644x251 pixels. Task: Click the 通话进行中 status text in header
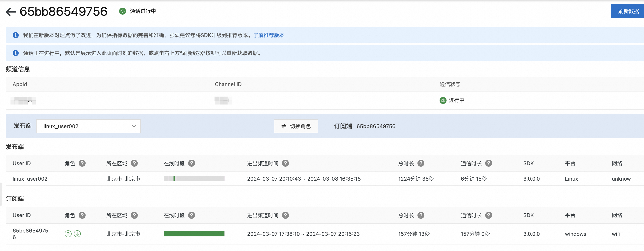[x=143, y=11]
